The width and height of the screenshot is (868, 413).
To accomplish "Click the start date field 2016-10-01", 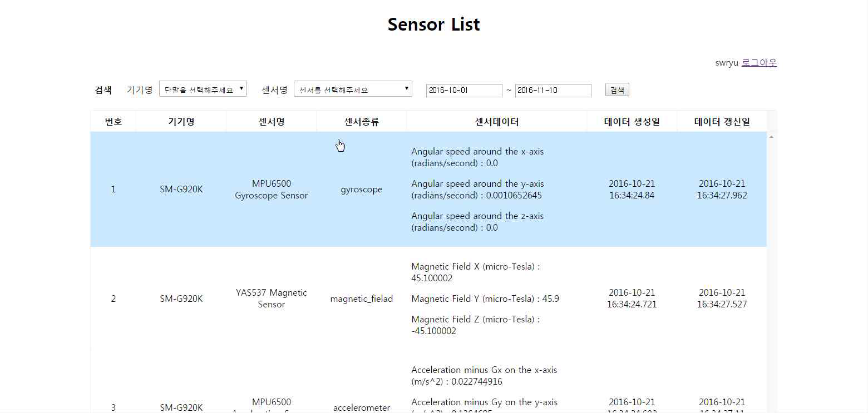I will (x=464, y=90).
